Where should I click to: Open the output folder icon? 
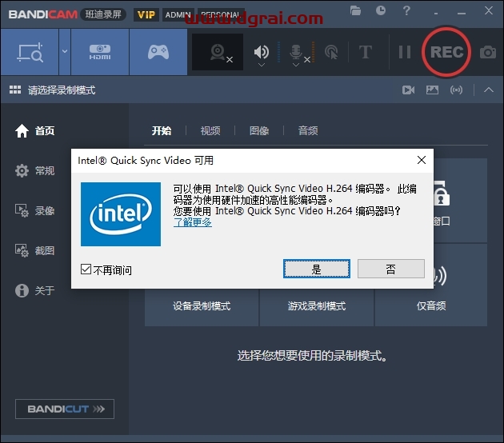point(355,11)
